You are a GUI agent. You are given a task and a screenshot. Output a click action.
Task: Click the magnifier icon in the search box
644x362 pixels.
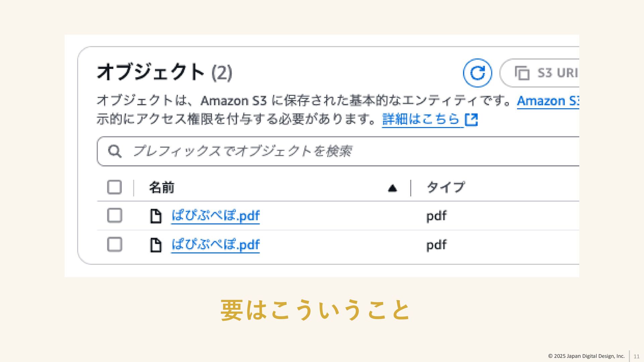[115, 151]
